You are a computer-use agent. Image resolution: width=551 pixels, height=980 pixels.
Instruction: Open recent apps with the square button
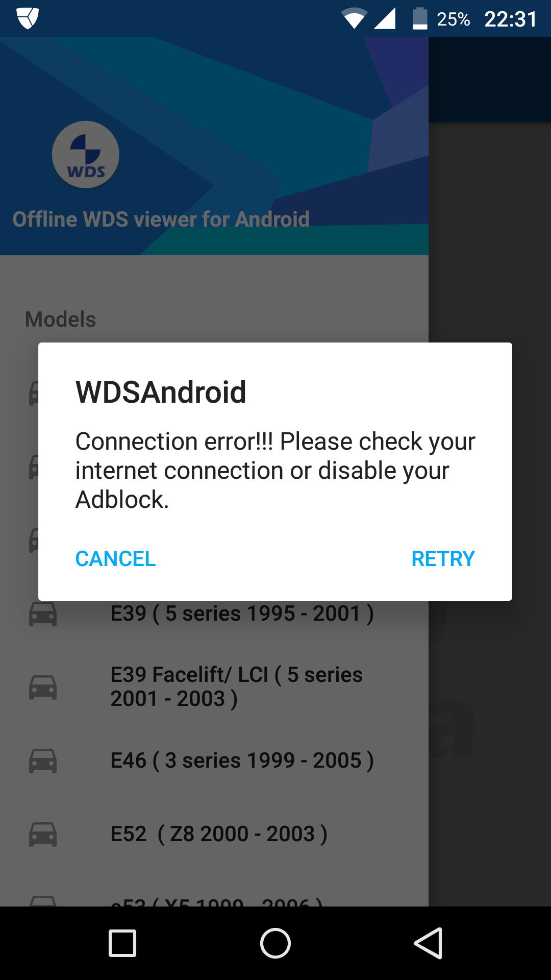tap(122, 943)
